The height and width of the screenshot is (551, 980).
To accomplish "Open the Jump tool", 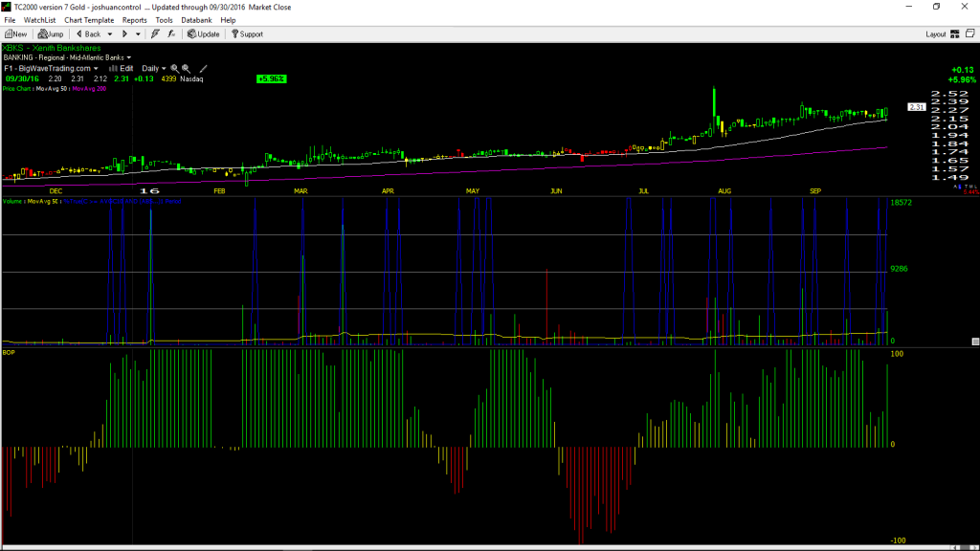I will point(51,34).
